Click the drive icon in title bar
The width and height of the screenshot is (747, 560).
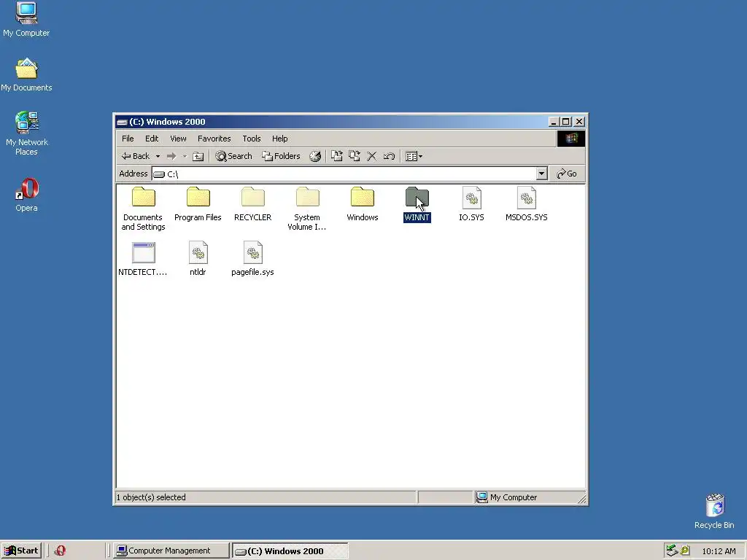tap(123, 122)
